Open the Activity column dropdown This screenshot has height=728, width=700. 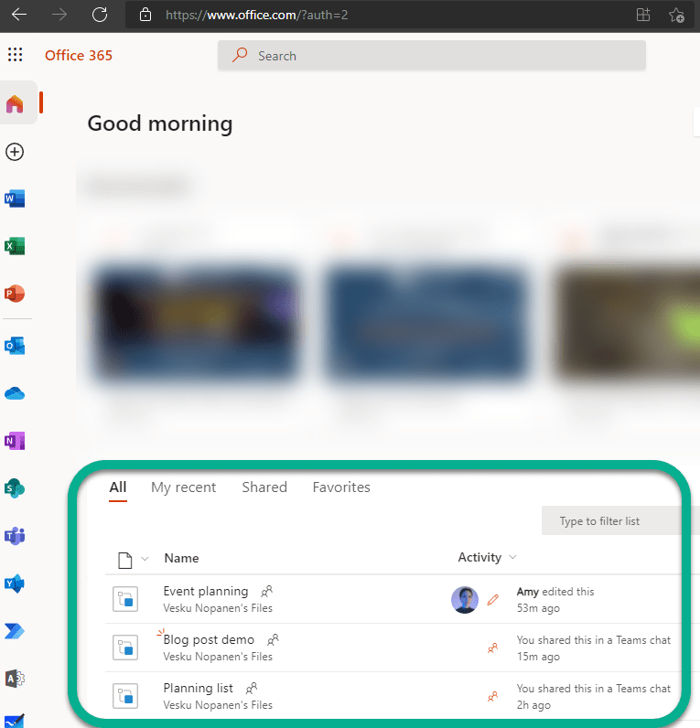tap(512, 558)
